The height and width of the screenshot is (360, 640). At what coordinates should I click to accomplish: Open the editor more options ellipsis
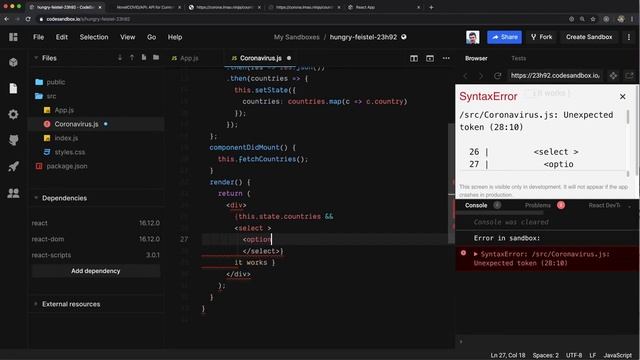tap(446, 58)
